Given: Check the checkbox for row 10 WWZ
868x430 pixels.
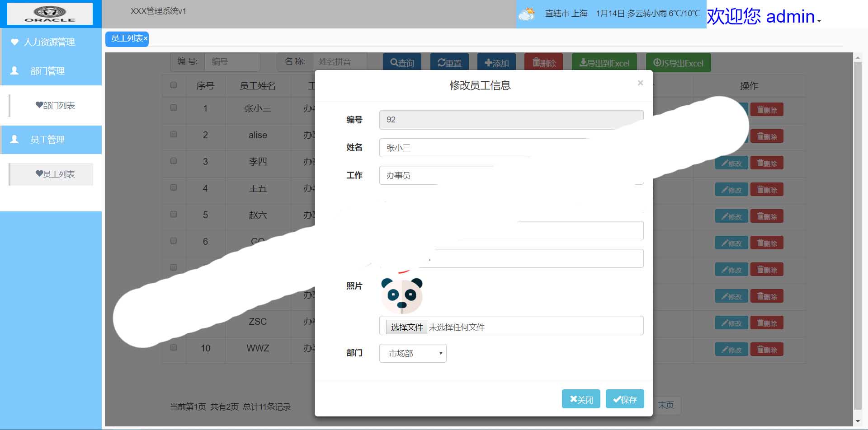Looking at the screenshot, I should coord(174,347).
